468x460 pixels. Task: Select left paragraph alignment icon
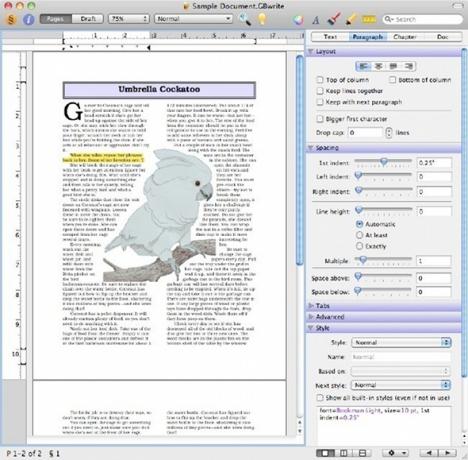coord(363,66)
